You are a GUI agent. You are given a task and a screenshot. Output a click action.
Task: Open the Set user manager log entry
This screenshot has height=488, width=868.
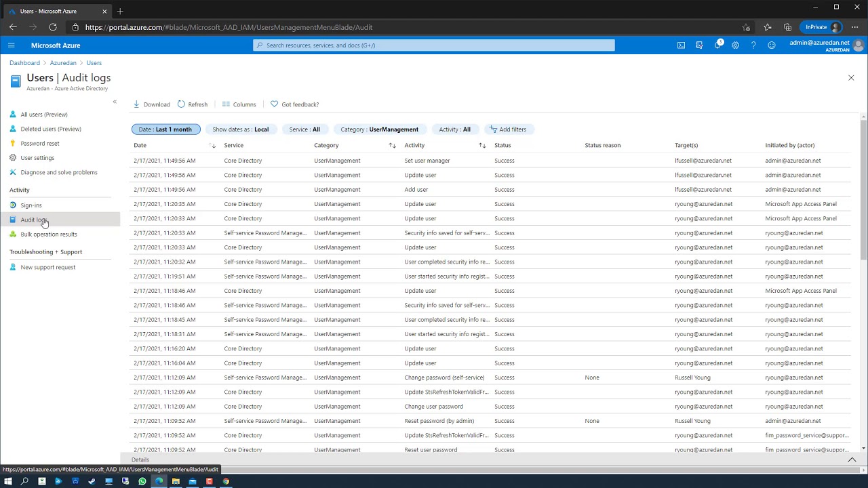pyautogui.click(x=490, y=161)
